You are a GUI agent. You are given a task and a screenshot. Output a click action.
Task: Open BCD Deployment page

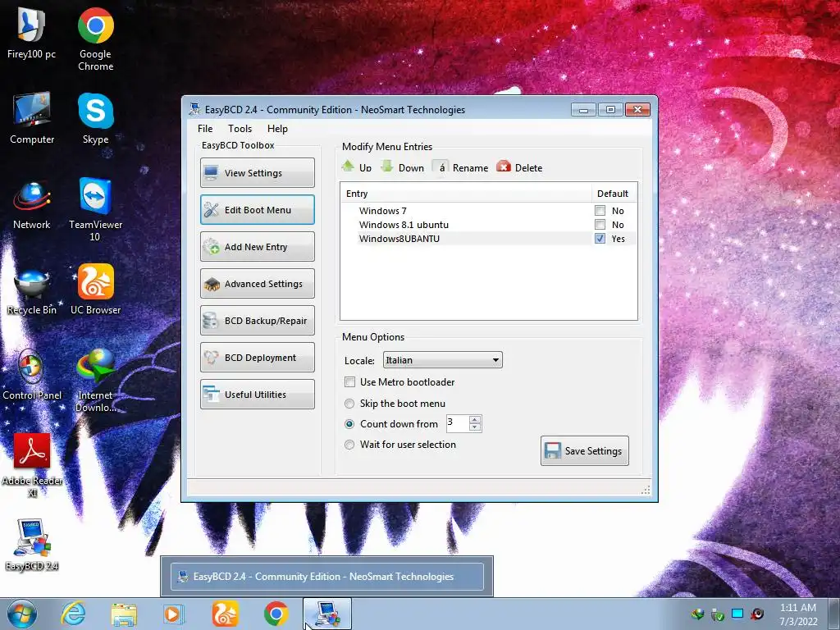click(x=257, y=358)
